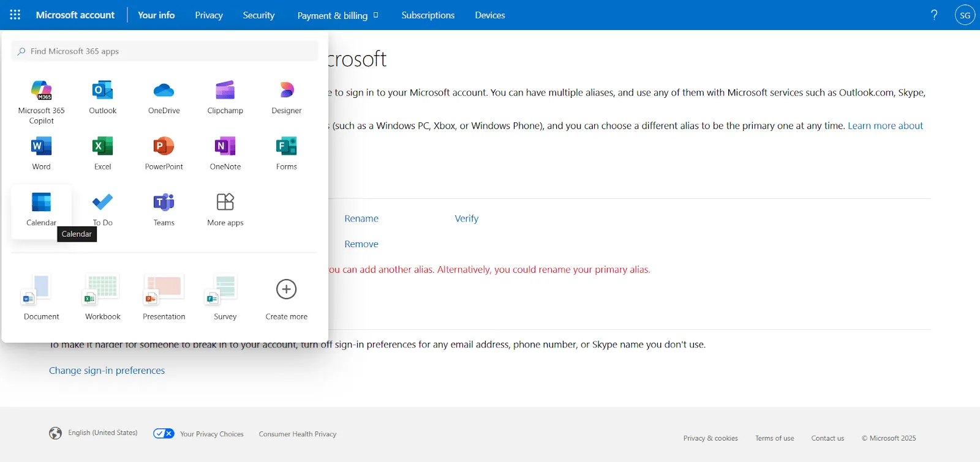Viewport: 980px width, 462px height.
Task: Open Your Privacy Choices link
Action: point(212,434)
